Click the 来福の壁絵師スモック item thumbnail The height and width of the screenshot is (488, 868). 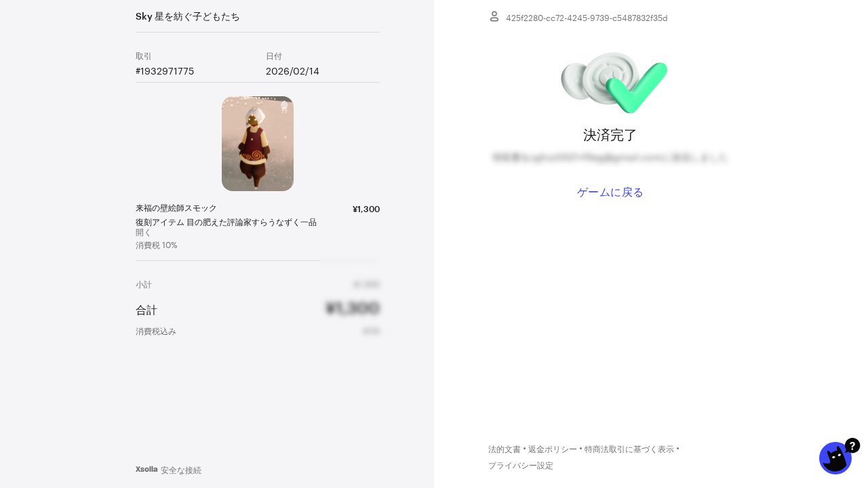pos(258,144)
